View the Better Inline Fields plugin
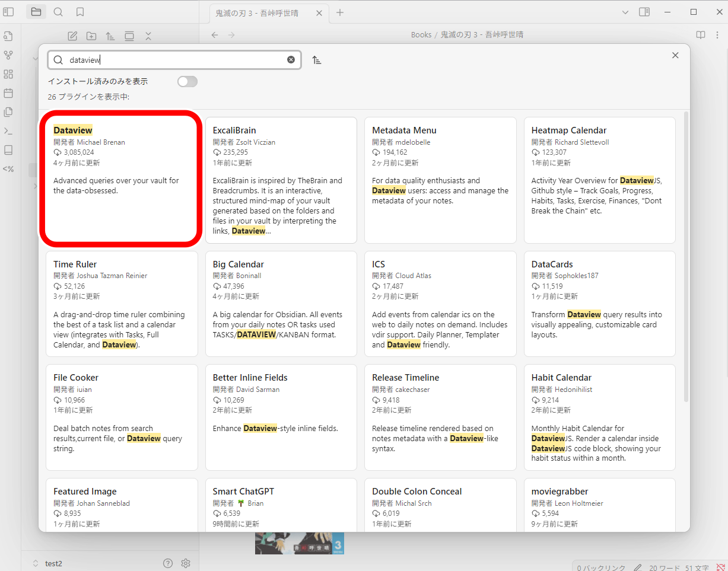Screen dimensions: 728x571 (281, 417)
